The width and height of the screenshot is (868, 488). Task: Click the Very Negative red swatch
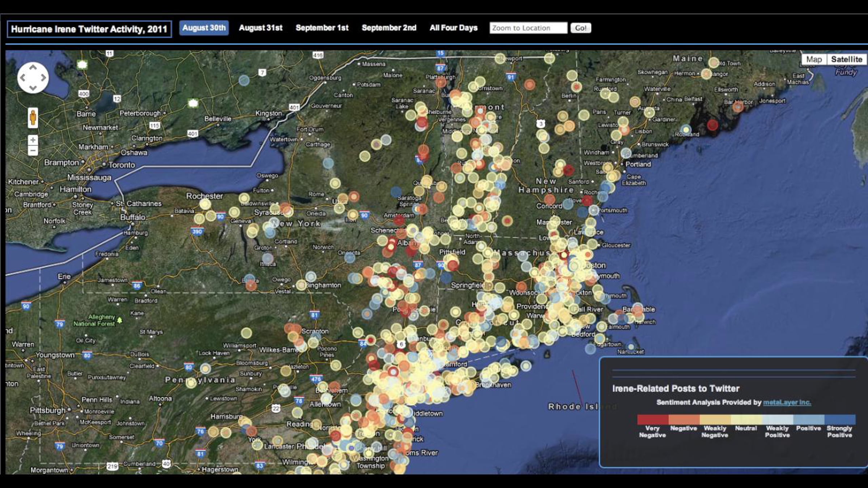click(x=653, y=419)
